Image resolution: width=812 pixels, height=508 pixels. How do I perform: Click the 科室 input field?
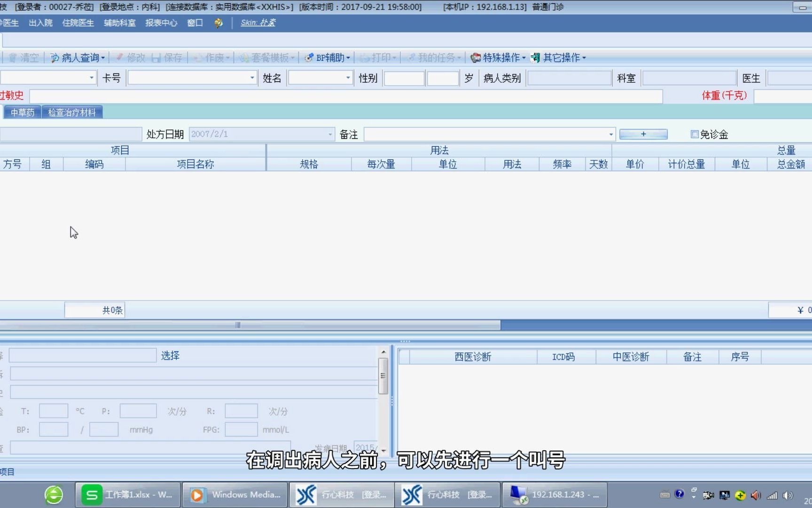(689, 78)
